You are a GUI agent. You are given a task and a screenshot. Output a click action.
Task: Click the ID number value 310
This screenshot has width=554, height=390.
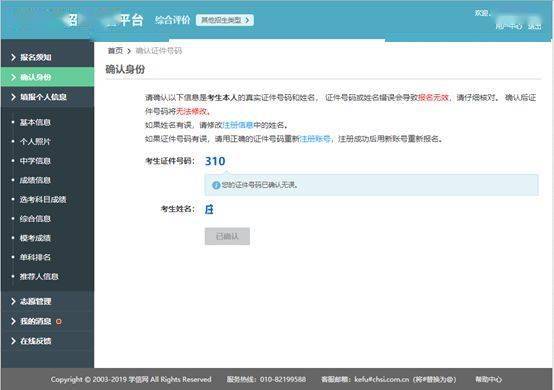215,161
